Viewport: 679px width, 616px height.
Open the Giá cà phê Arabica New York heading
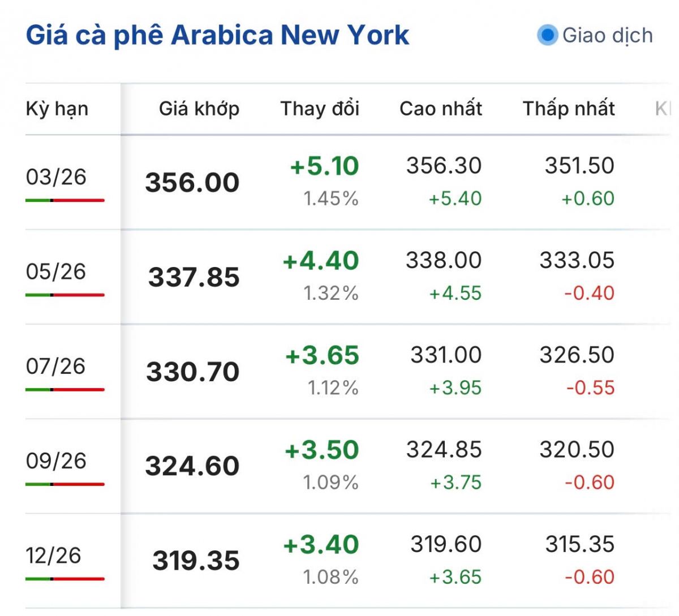tap(217, 35)
